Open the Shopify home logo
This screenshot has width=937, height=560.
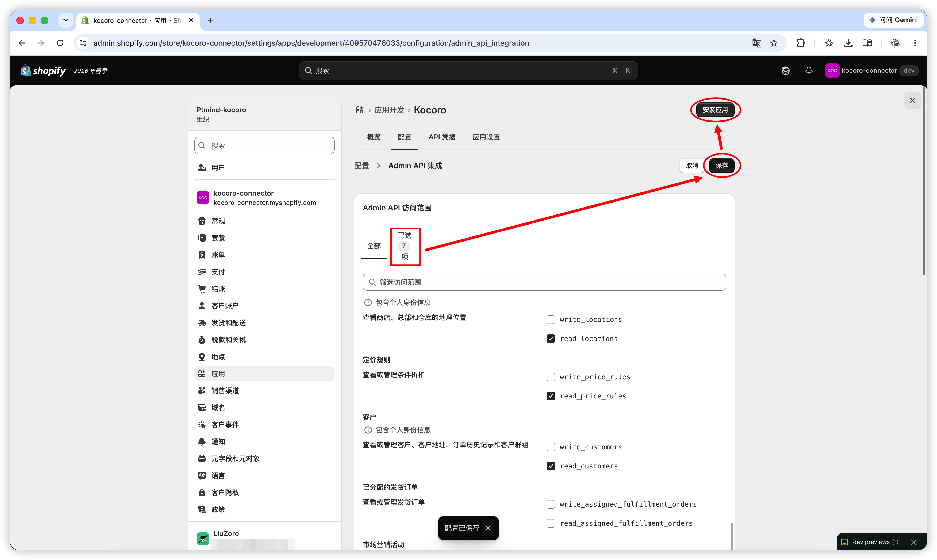tap(43, 71)
